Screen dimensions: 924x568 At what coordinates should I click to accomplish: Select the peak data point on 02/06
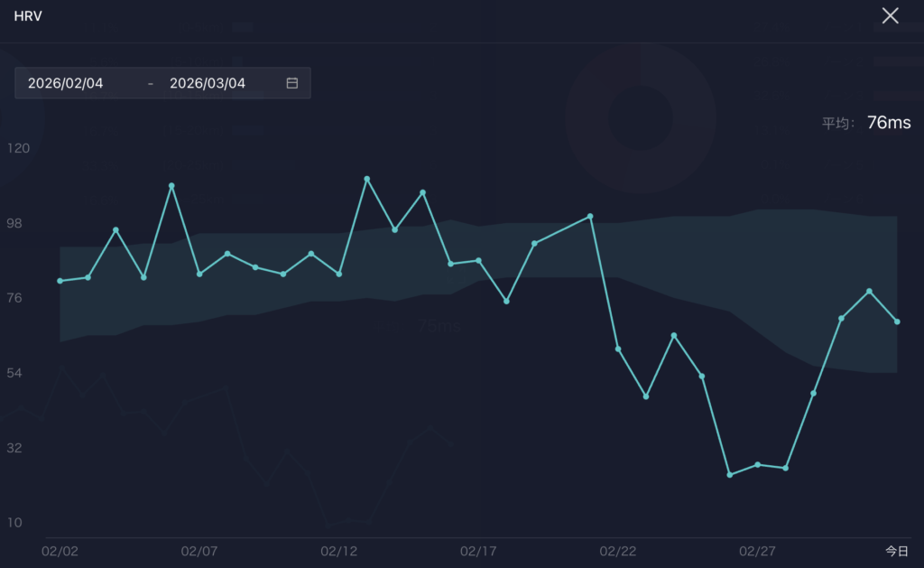[171, 186]
